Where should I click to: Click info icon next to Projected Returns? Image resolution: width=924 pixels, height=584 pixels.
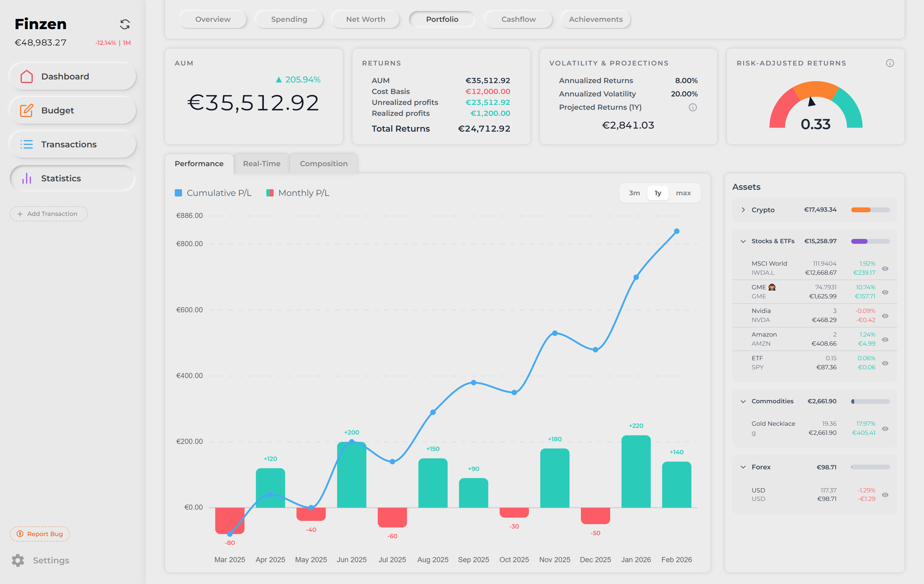pos(693,107)
